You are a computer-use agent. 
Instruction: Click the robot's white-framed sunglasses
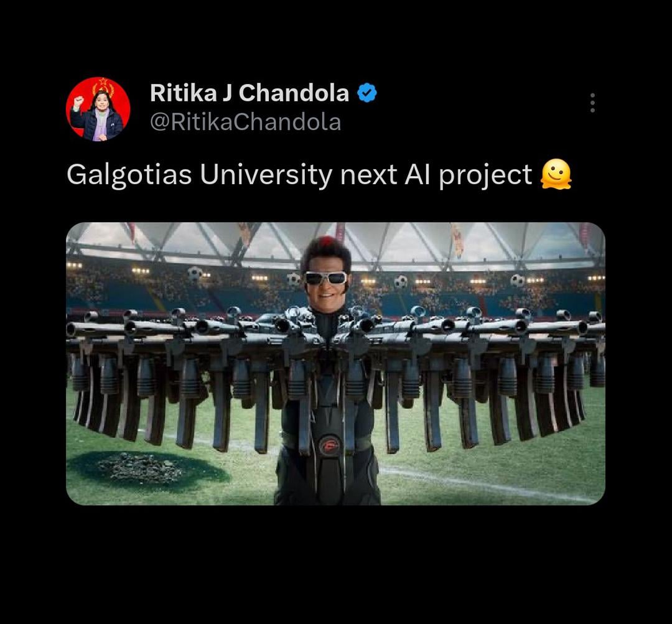point(325,277)
